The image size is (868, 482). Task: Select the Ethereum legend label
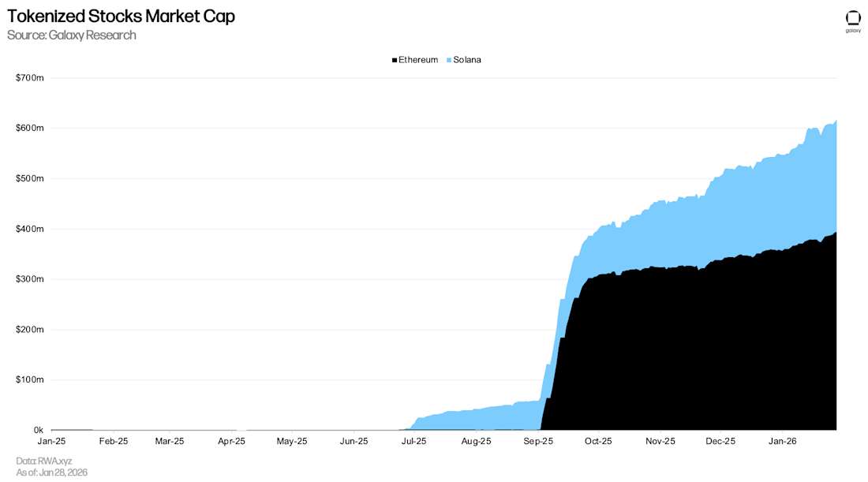[418, 60]
